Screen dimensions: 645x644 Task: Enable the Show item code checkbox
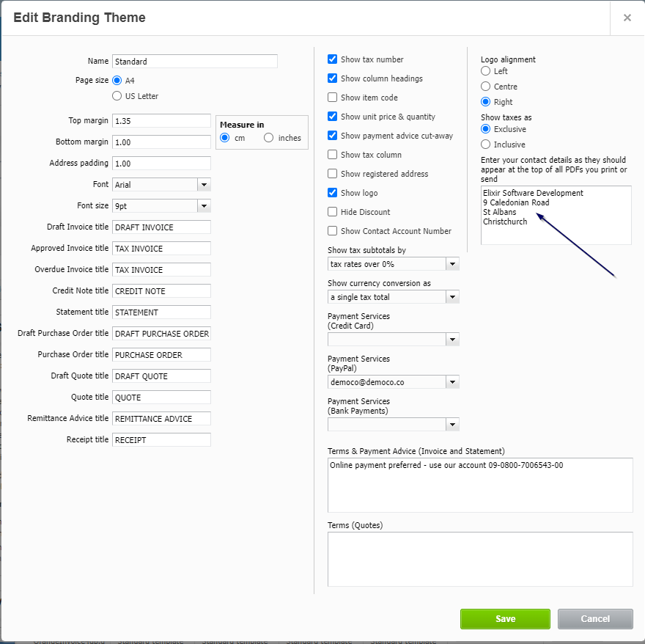click(332, 98)
